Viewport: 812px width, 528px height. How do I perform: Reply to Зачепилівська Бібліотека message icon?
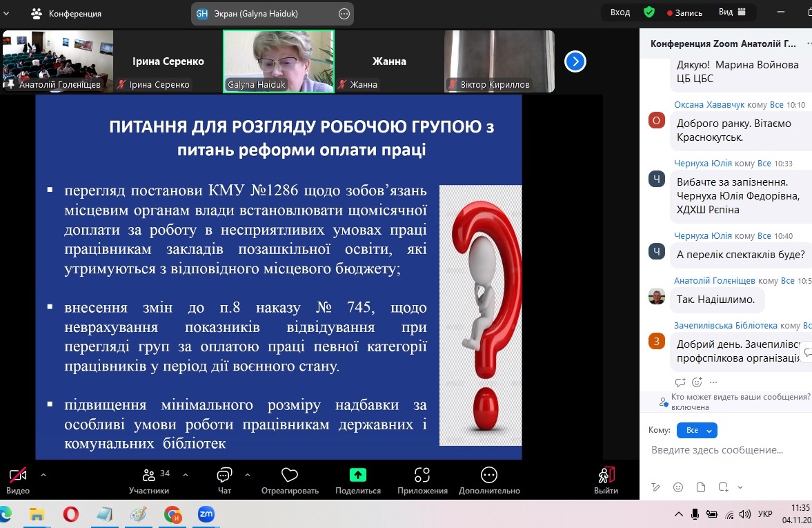pyautogui.click(x=680, y=382)
